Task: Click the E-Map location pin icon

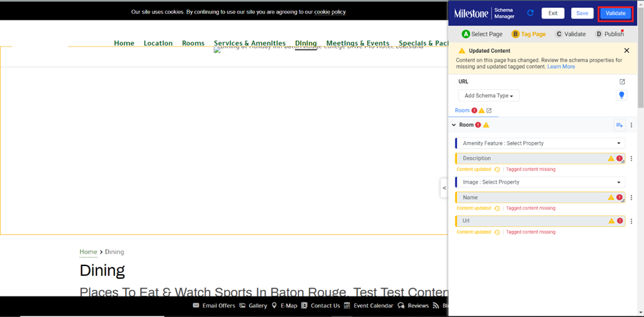Action: [x=274, y=306]
